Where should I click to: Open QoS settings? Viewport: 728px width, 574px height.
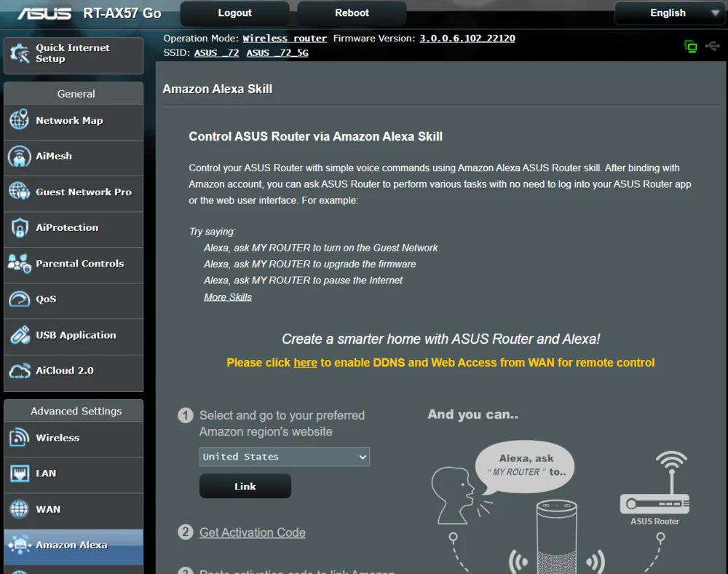pyautogui.click(x=74, y=299)
